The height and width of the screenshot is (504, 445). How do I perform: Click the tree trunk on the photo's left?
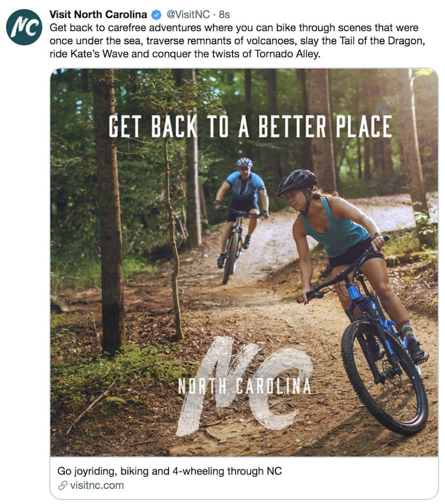coord(109,212)
